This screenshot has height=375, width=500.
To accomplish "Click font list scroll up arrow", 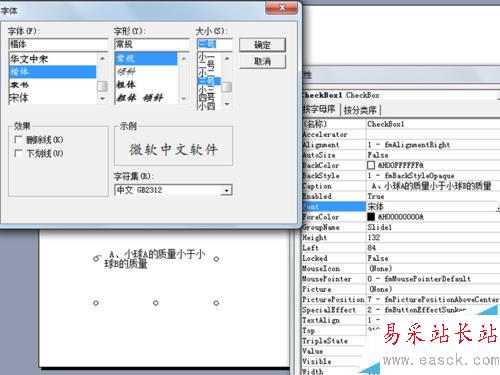I will (102, 58).
